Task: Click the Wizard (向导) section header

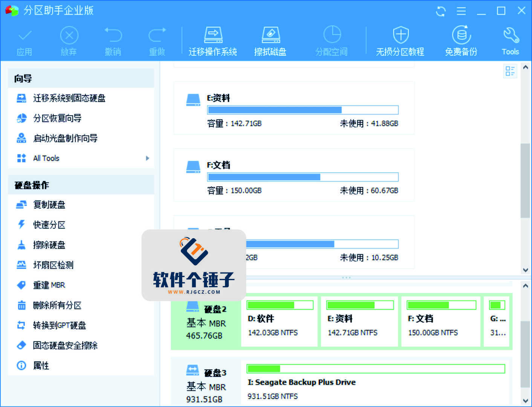Action: pyautogui.click(x=81, y=78)
